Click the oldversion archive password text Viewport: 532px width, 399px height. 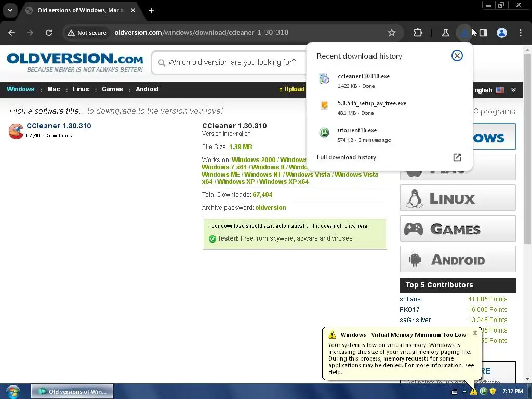coord(270,208)
